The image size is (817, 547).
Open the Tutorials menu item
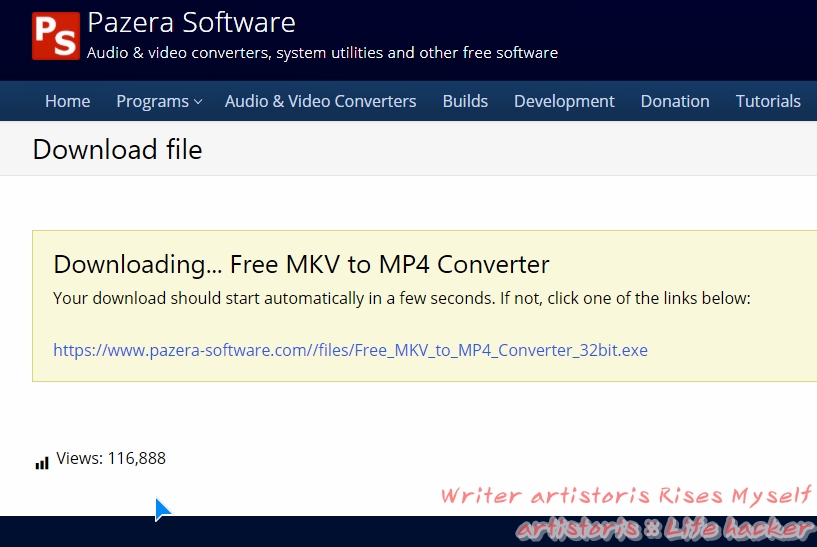point(768,101)
